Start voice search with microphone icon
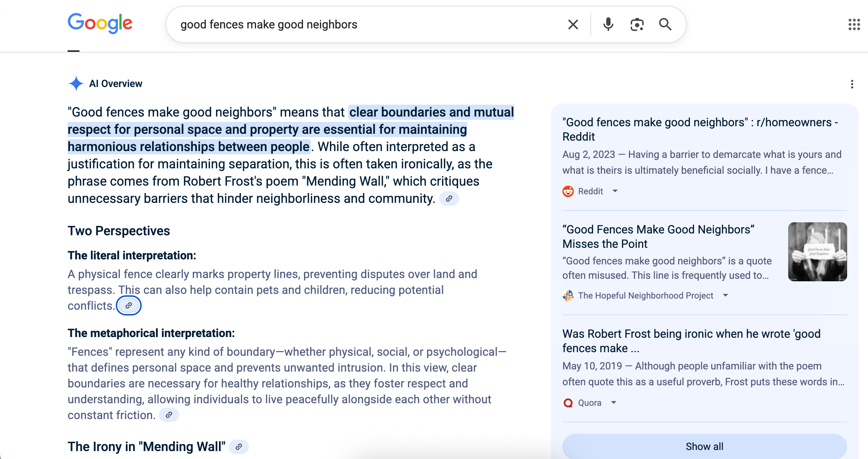This screenshot has height=459, width=868. tap(608, 24)
